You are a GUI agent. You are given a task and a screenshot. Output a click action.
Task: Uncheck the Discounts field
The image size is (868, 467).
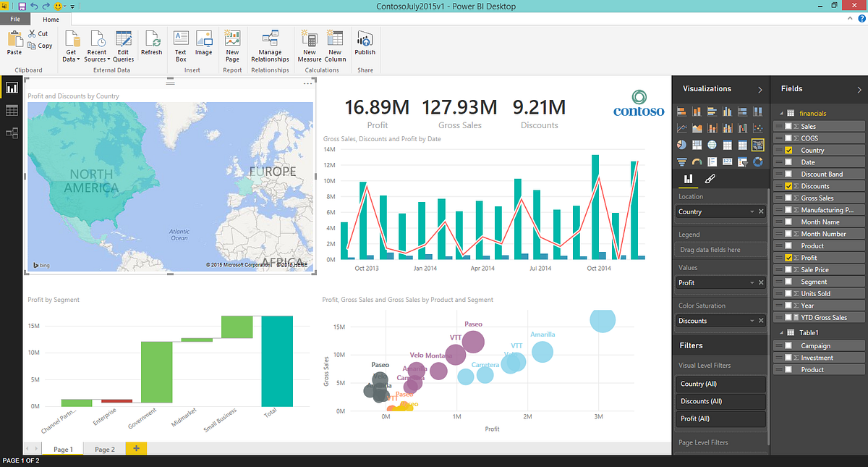786,185
